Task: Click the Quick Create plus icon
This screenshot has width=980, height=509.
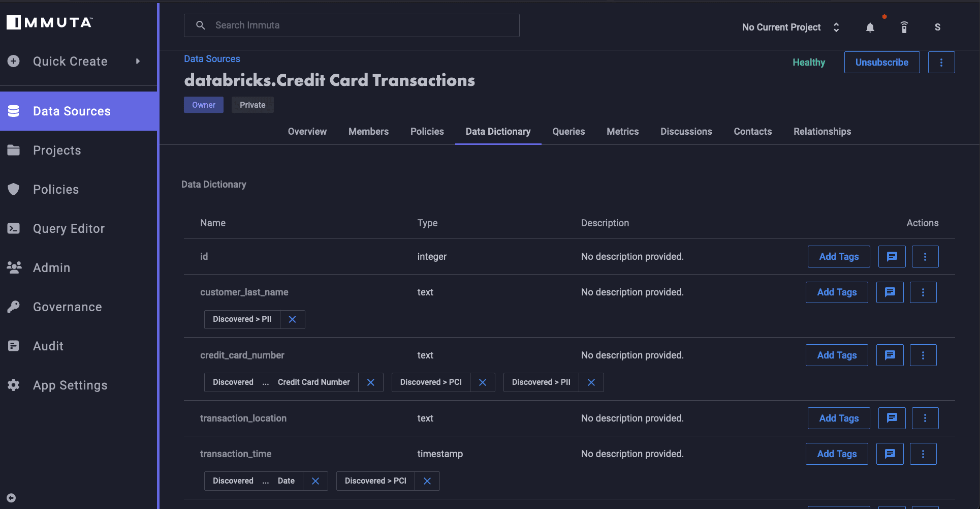Action: pyautogui.click(x=14, y=61)
